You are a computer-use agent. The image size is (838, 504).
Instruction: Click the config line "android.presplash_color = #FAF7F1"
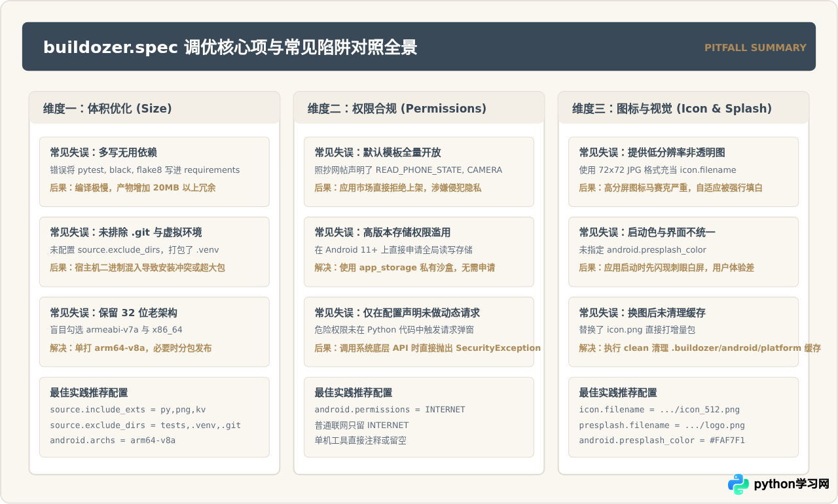click(x=662, y=441)
